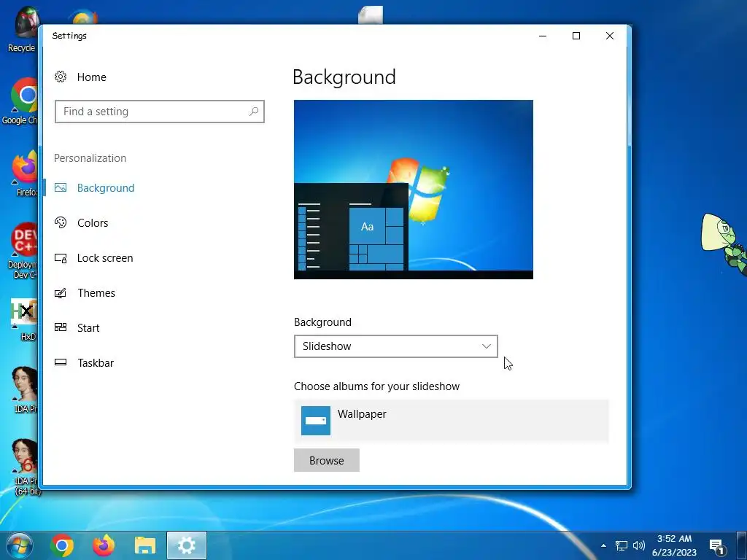Screen dimensions: 747x560
Task: Select the Dev C++ desktop shortcut
Action: [22, 250]
